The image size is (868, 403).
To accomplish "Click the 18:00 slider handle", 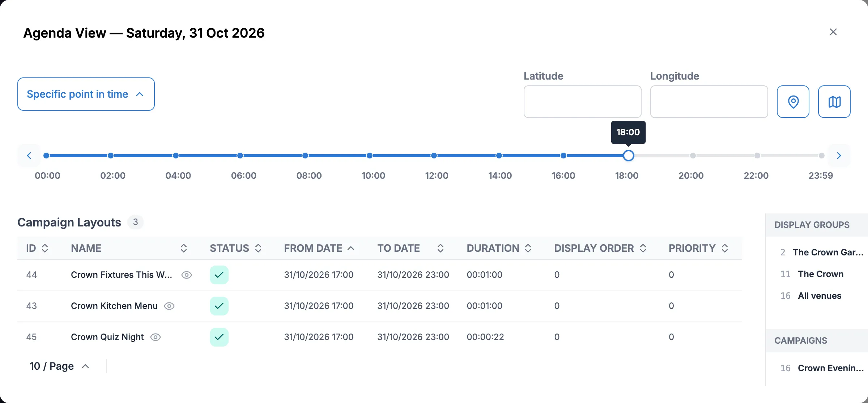I will click(x=629, y=156).
